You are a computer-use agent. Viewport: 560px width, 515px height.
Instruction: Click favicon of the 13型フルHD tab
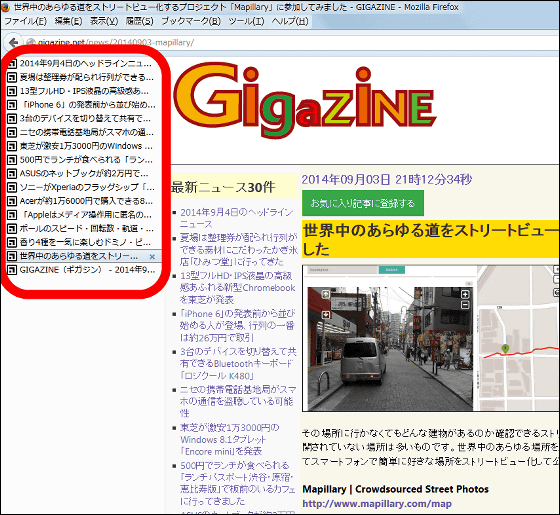click(x=12, y=91)
